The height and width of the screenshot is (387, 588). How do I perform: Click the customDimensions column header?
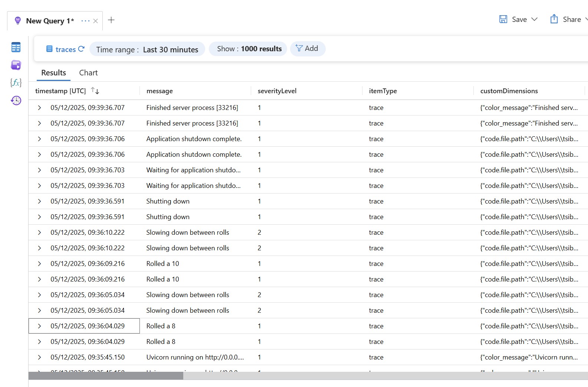pyautogui.click(x=509, y=91)
